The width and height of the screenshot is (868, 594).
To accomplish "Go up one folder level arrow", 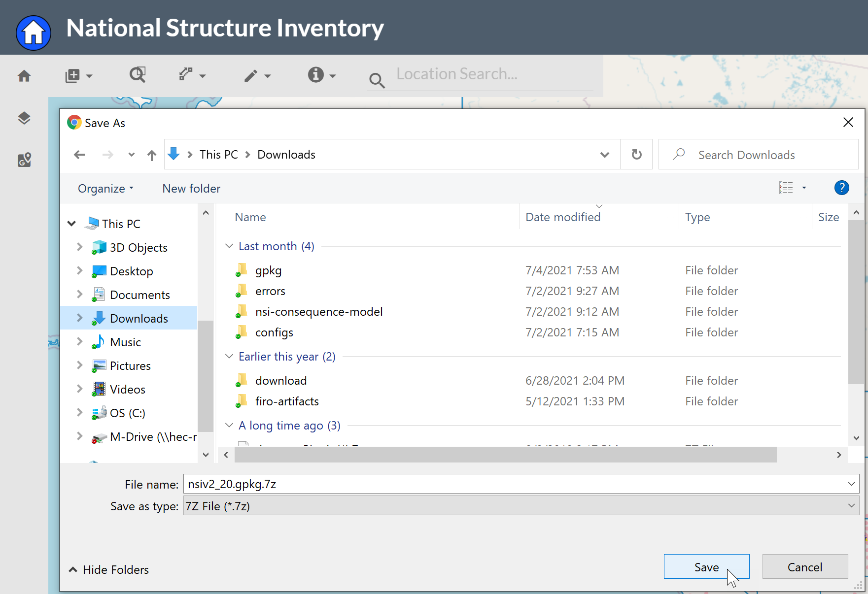I will tap(152, 155).
